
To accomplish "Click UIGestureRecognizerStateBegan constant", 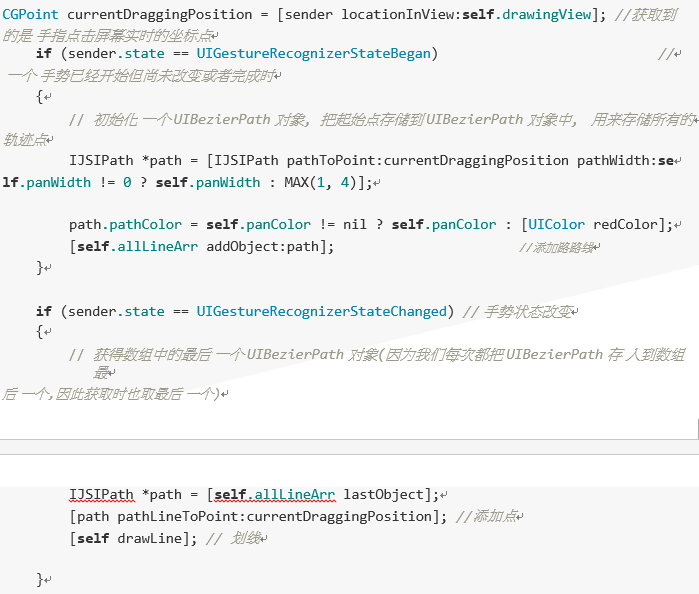I will (x=314, y=54).
